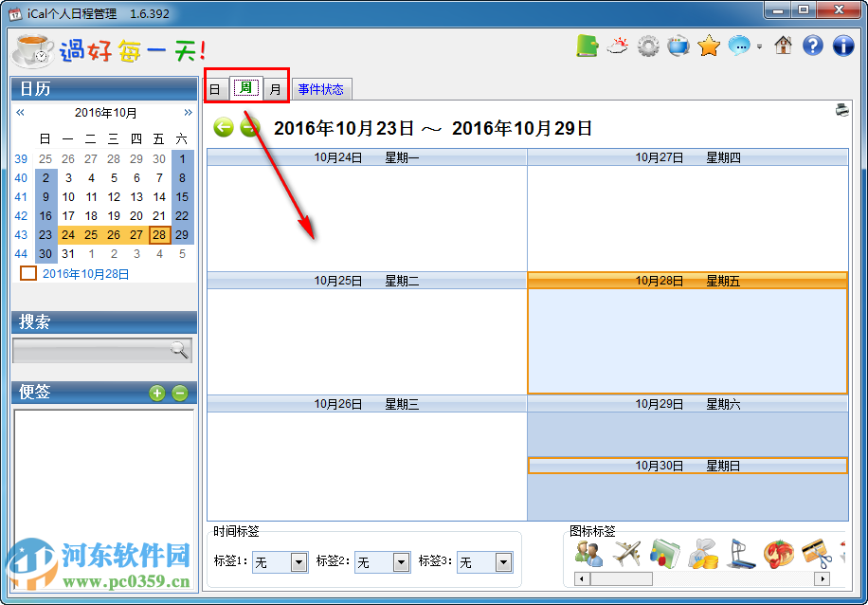The image size is (868, 605).
Task: Select the airplane icon tag
Action: click(x=628, y=554)
